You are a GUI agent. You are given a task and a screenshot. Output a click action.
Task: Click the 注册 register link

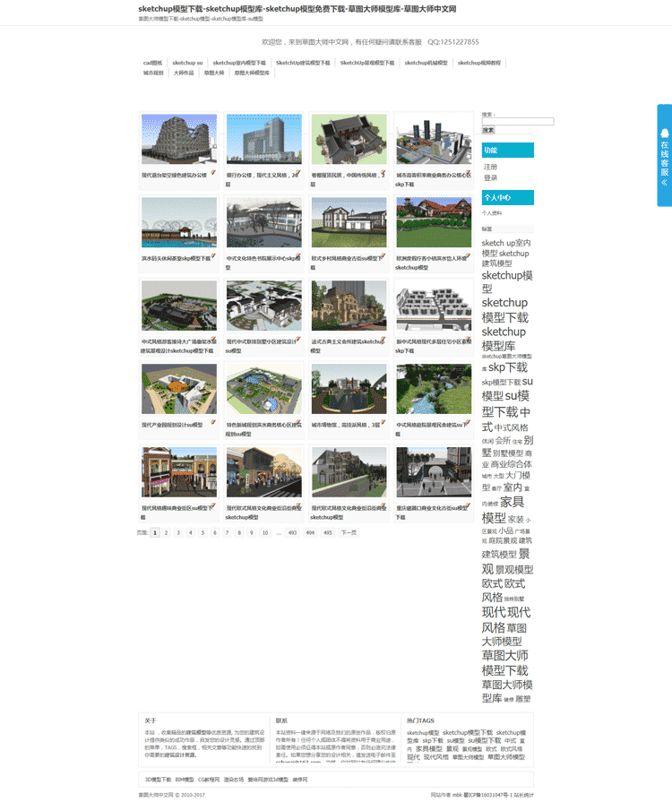click(x=490, y=167)
